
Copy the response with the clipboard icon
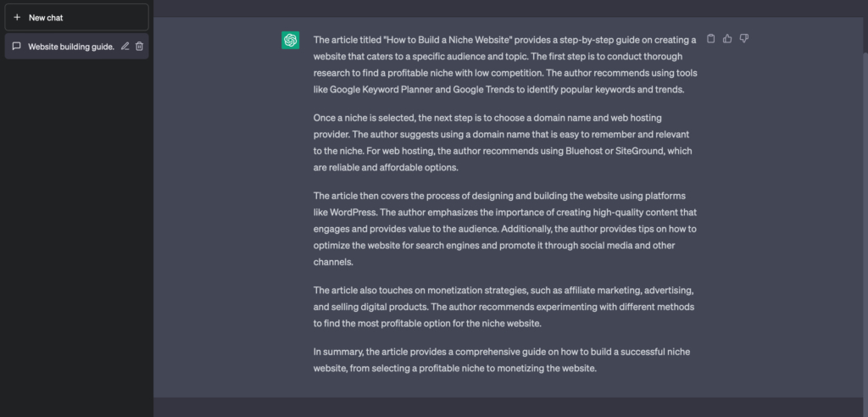(711, 39)
